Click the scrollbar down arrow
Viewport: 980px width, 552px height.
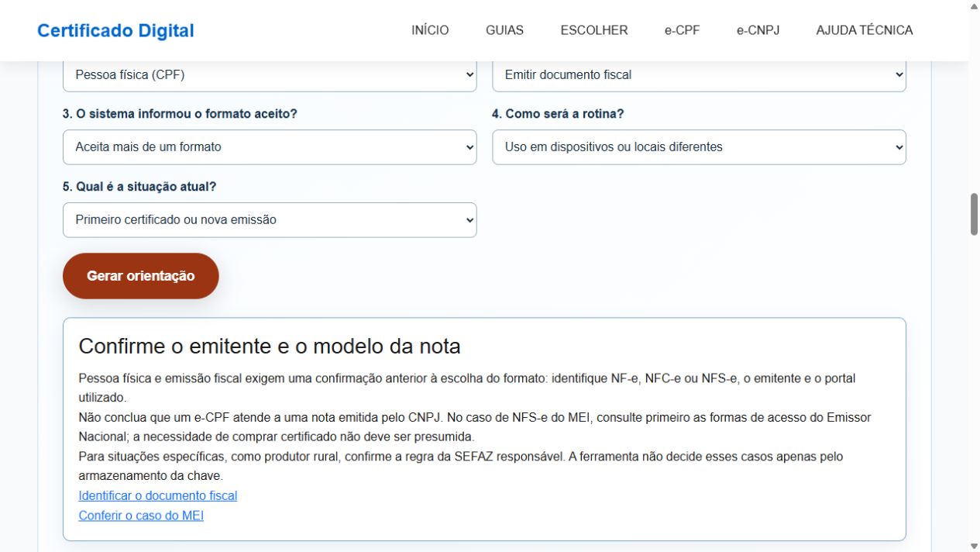point(975,546)
